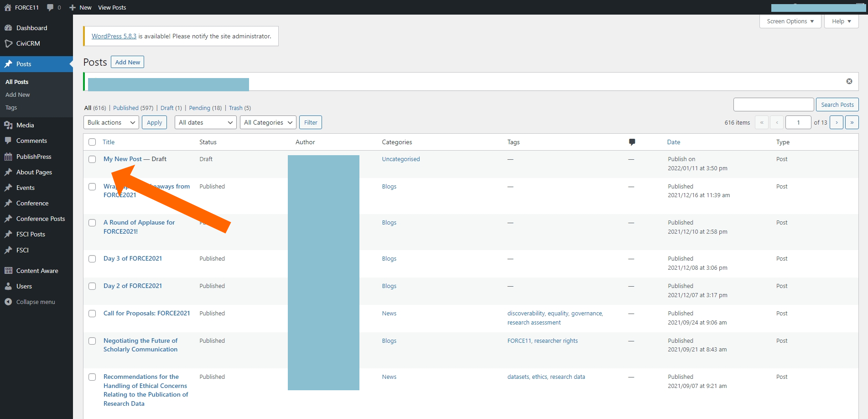Open the All dates dropdown

pyautogui.click(x=206, y=122)
